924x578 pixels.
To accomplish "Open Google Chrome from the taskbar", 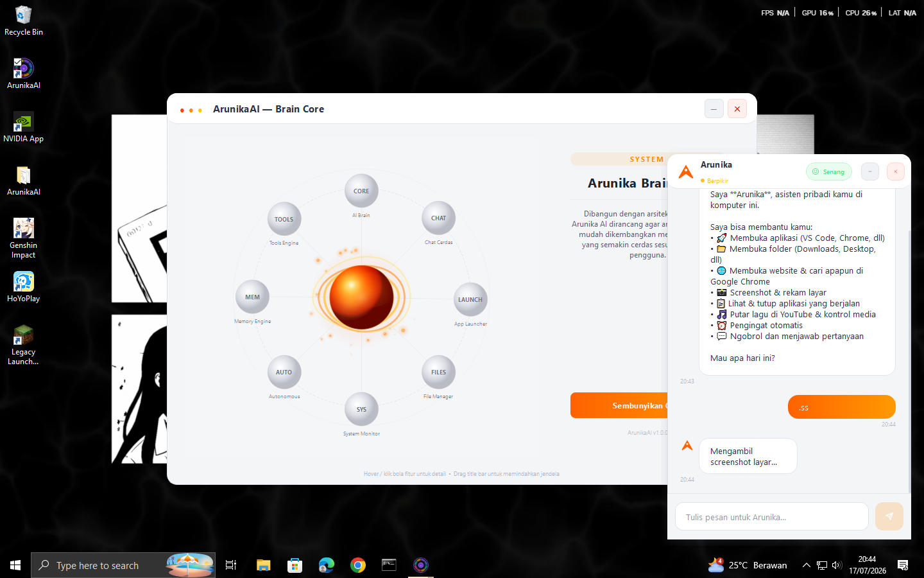I will [x=358, y=565].
